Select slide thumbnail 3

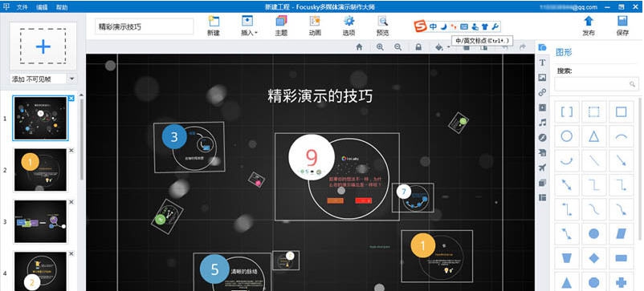40,221
